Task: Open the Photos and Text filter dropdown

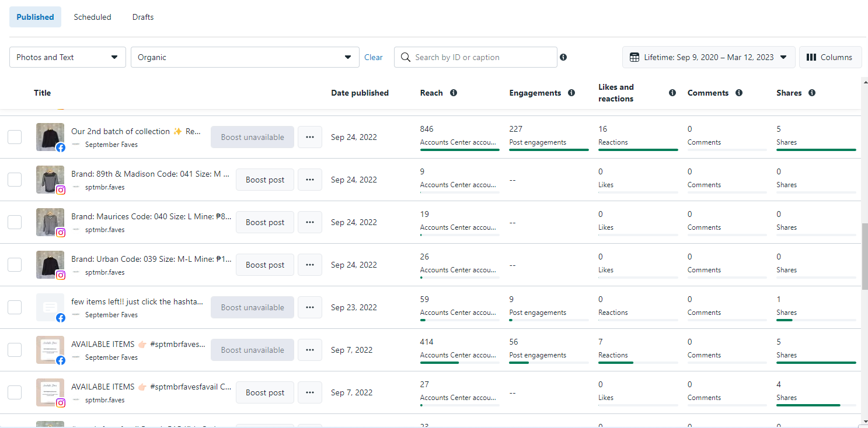Action: tap(68, 57)
